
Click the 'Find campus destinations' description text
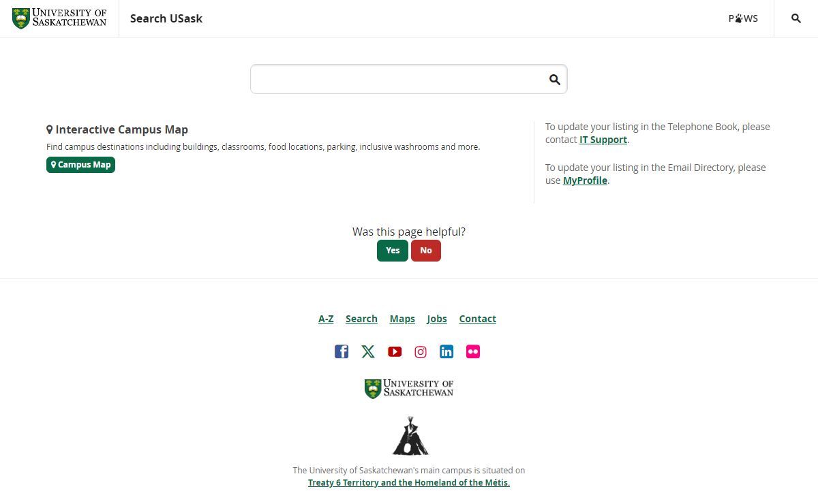(x=263, y=146)
